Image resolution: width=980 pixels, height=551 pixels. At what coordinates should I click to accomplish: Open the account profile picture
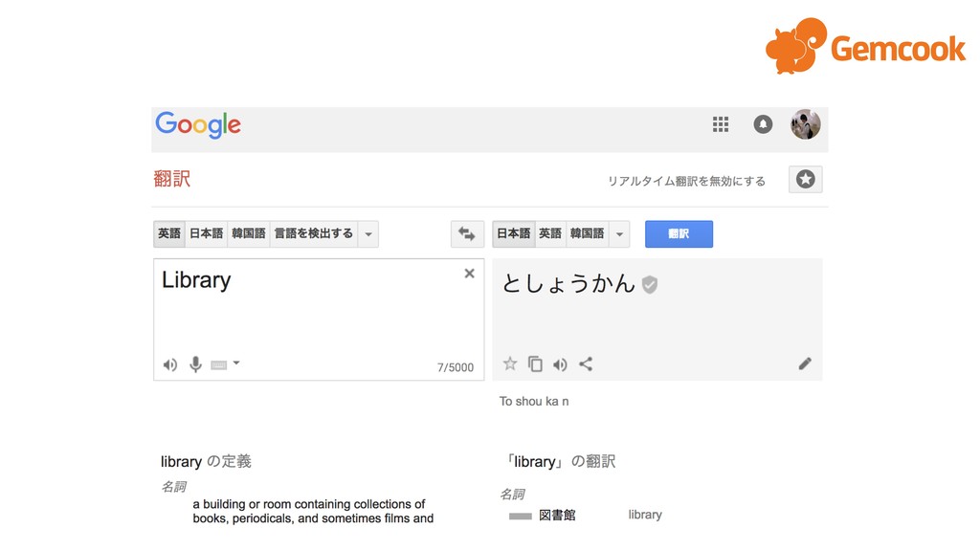pyautogui.click(x=805, y=123)
